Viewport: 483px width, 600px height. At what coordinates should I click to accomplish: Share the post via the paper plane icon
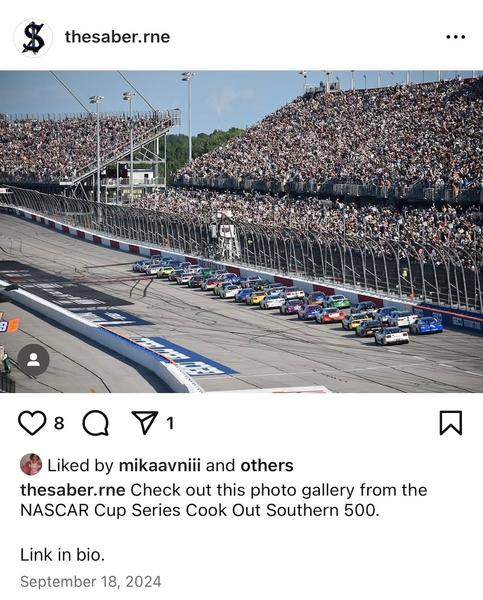click(145, 422)
